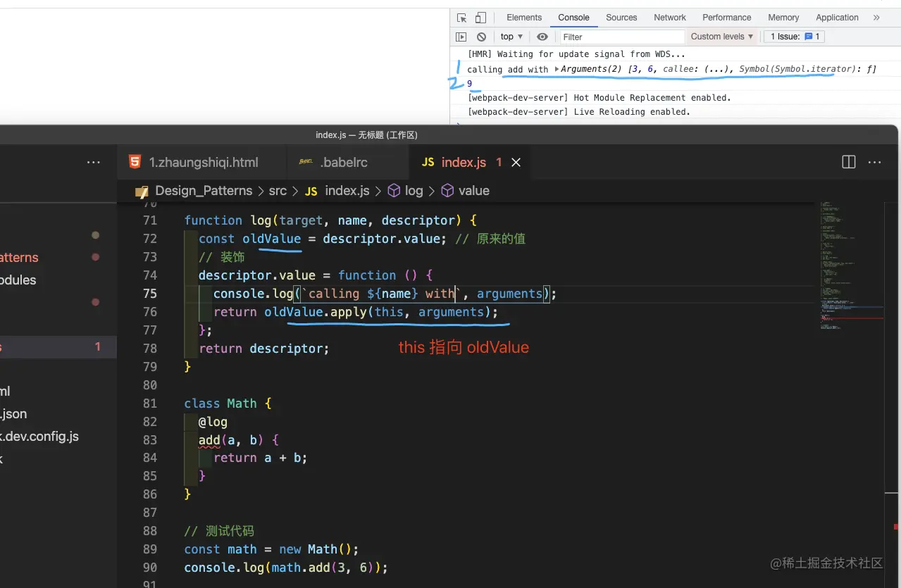Click return descriptor on line 78
Screen dimensions: 901x588
coord(264,349)
